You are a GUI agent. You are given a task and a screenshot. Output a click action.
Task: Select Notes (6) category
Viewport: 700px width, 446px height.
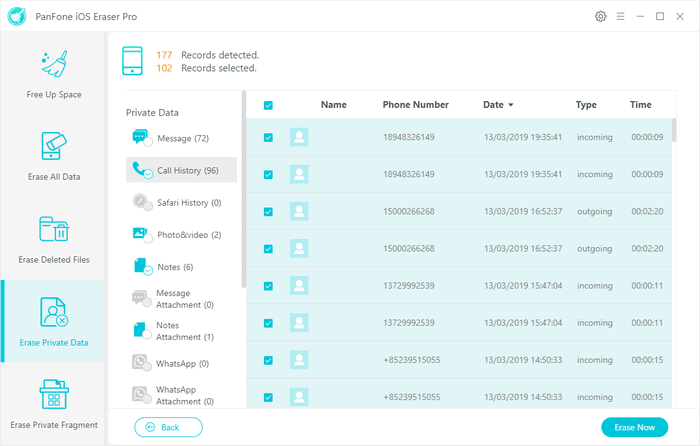[x=181, y=267]
